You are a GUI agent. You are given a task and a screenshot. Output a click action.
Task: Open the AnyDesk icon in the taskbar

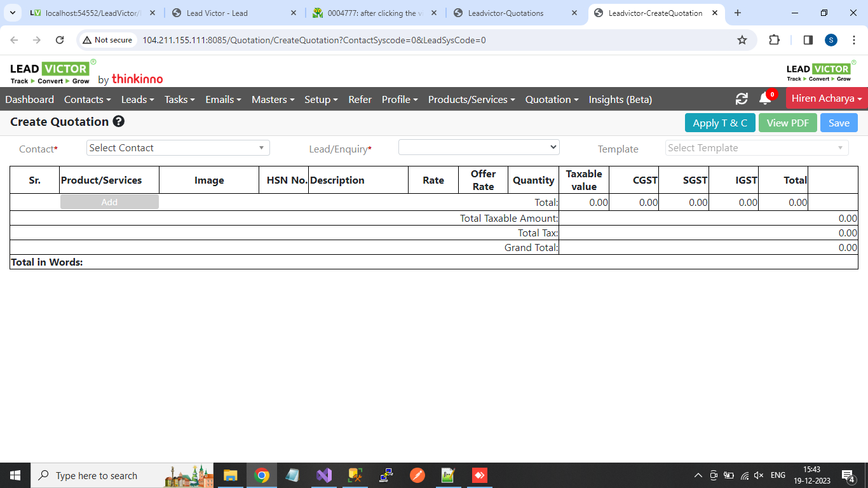tap(479, 475)
